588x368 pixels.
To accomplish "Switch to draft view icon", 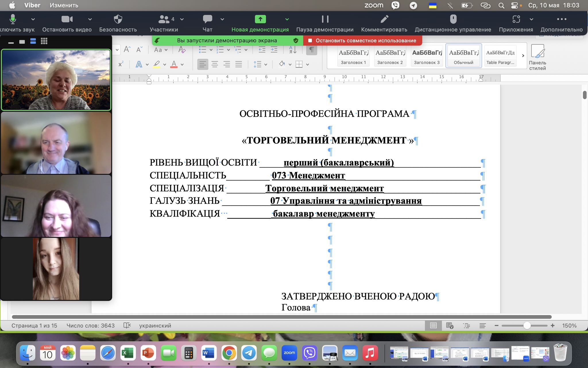I will tap(482, 325).
